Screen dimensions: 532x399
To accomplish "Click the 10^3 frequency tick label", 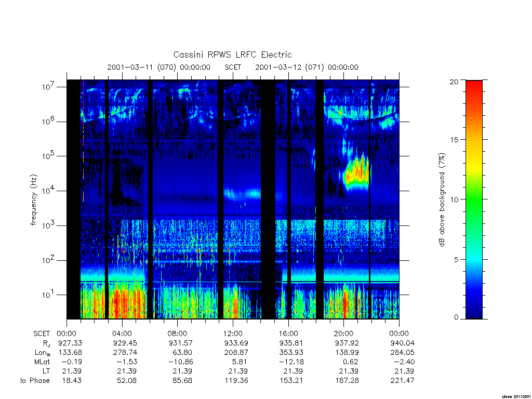I will click(x=48, y=225).
